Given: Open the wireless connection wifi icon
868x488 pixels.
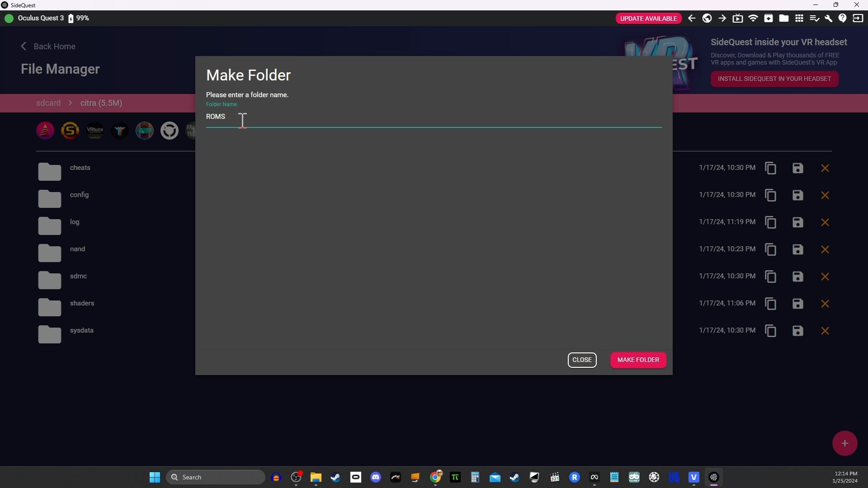Looking at the screenshot, I should 753,19.
